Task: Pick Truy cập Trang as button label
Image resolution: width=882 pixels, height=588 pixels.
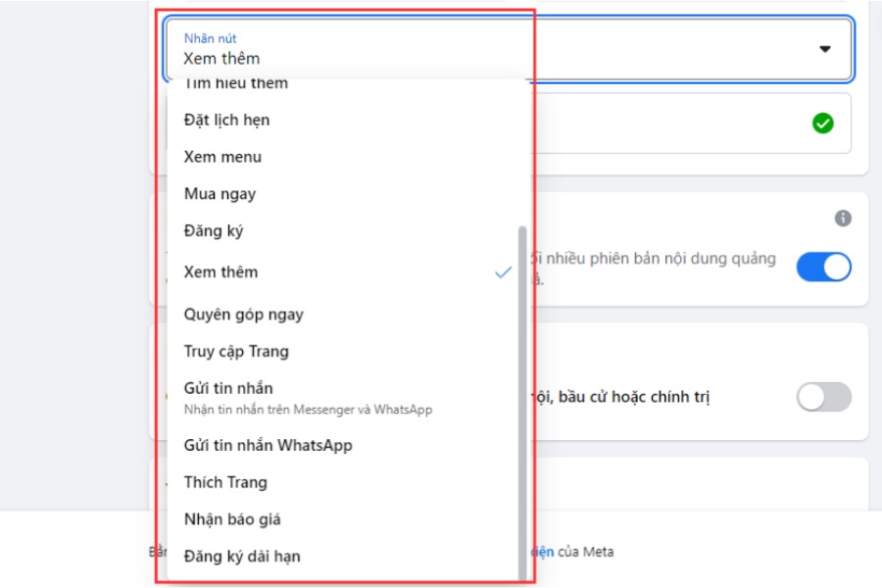Action: [235, 351]
